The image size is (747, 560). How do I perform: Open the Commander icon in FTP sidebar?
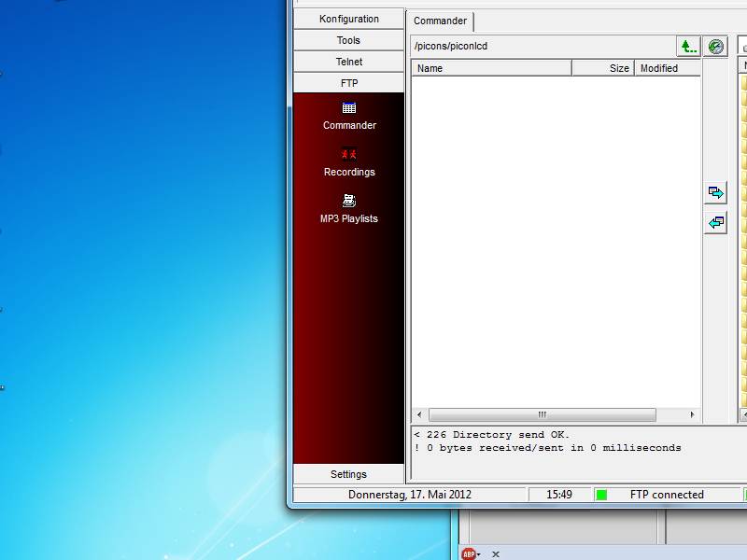[x=349, y=108]
